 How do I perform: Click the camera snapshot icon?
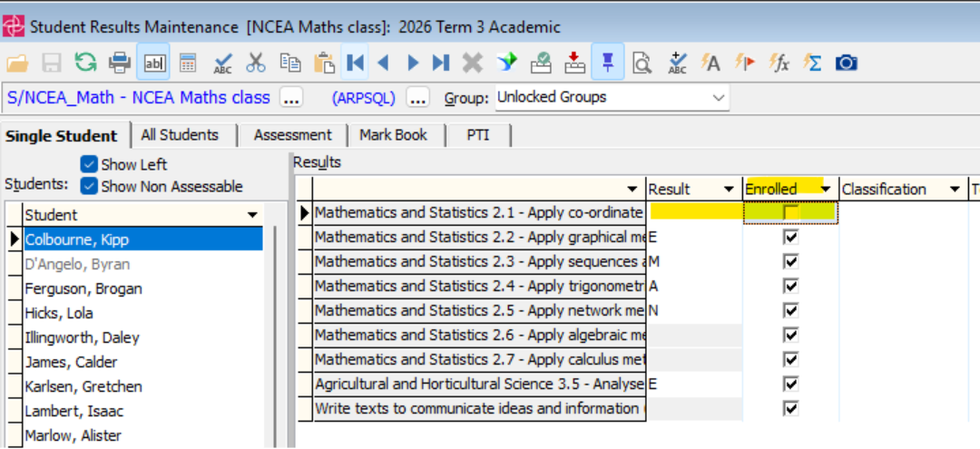click(847, 63)
